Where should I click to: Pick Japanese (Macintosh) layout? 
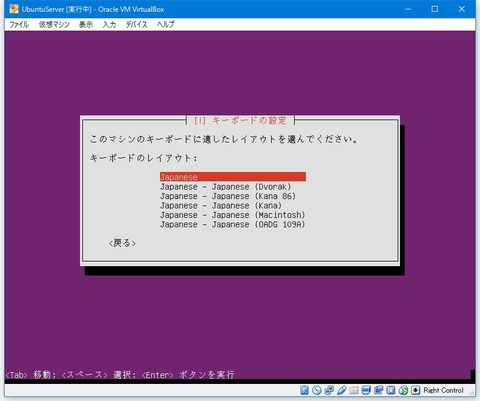pos(232,215)
